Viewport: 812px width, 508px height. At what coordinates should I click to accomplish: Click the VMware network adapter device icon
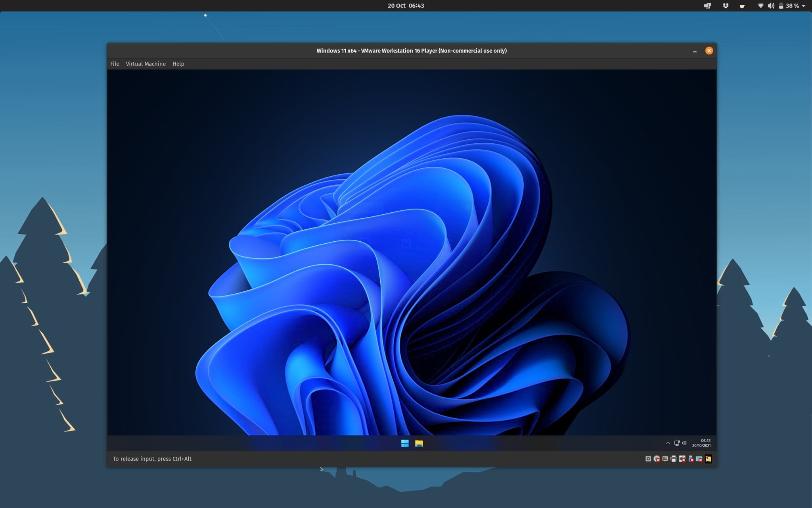click(665, 459)
